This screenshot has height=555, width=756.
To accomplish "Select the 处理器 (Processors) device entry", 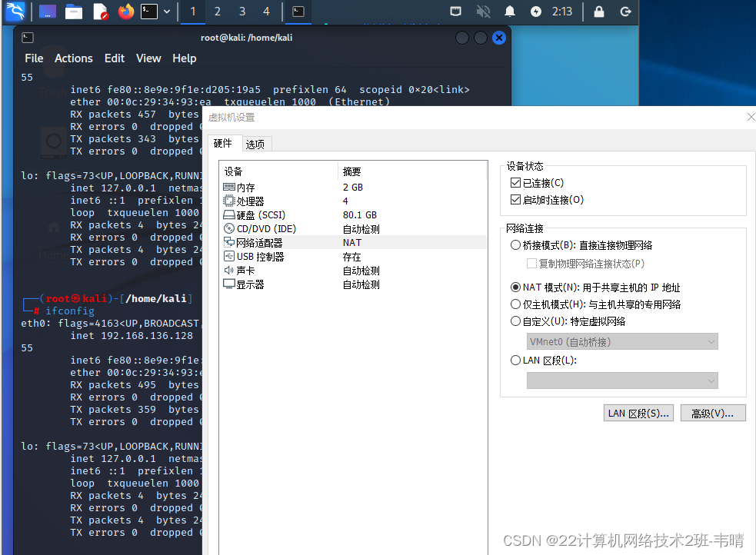I will [243, 201].
